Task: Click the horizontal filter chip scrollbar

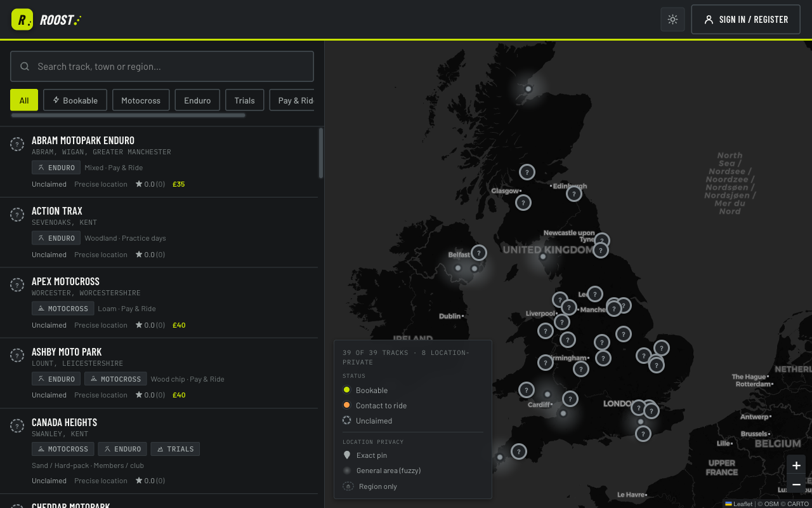Action: [x=128, y=116]
